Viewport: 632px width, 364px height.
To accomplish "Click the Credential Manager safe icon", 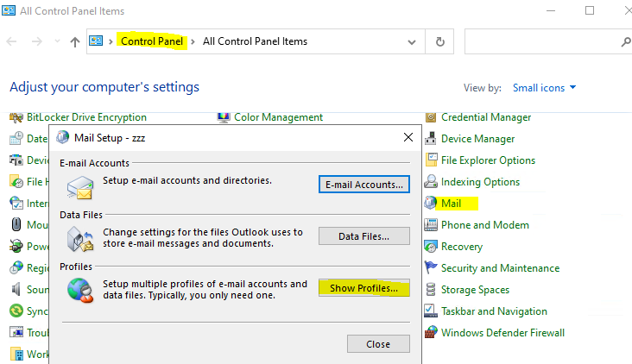I will 431,117.
